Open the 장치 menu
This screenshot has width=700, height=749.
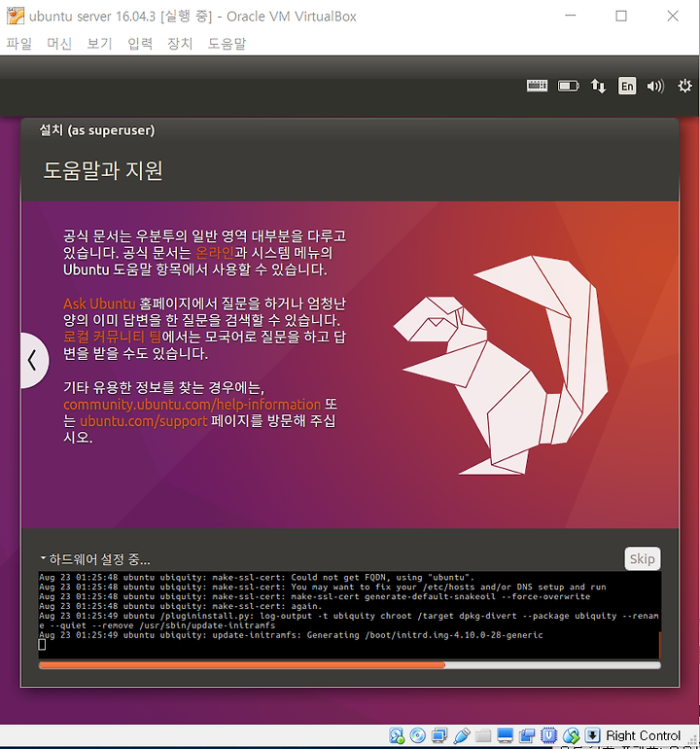[x=180, y=44]
